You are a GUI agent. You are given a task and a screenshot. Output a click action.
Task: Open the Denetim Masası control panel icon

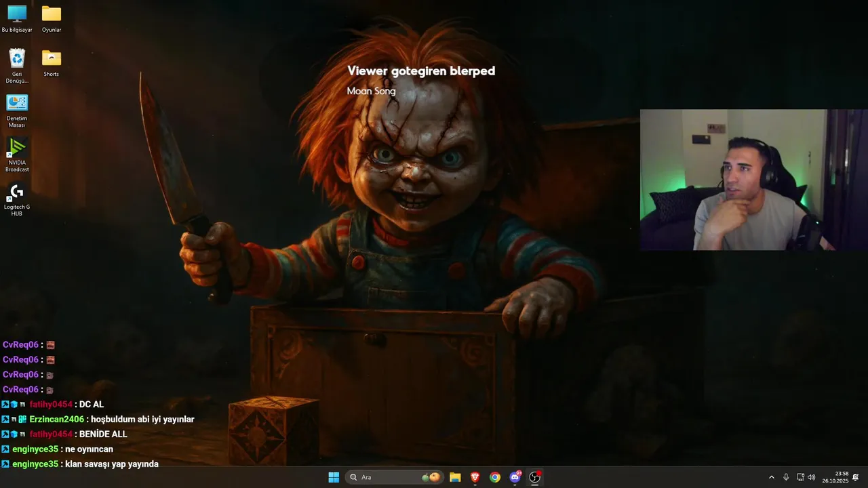[x=17, y=110]
